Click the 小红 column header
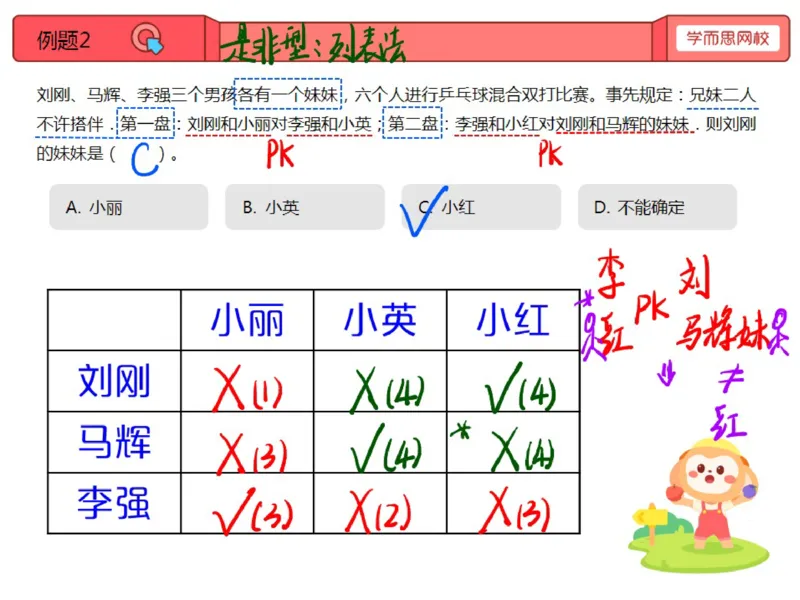The width and height of the screenshot is (800, 600). 513,320
